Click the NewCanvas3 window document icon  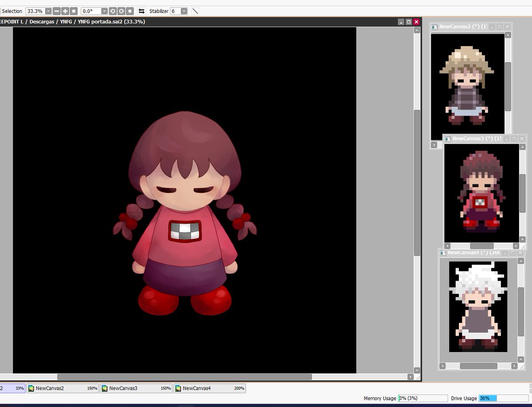(x=448, y=139)
